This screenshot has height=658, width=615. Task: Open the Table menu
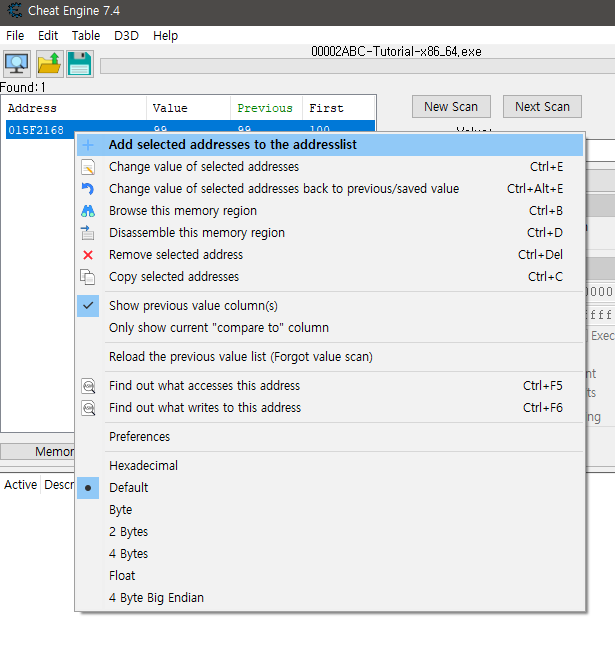coord(86,36)
